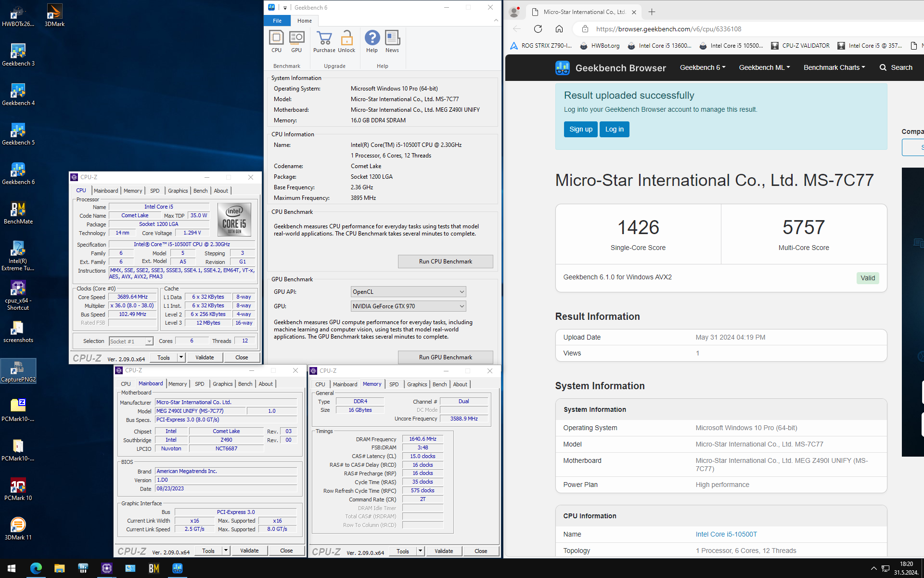Select the CPU benchmark icon in Geekbench ribbon
This screenshot has height=578, width=924.
click(276, 41)
